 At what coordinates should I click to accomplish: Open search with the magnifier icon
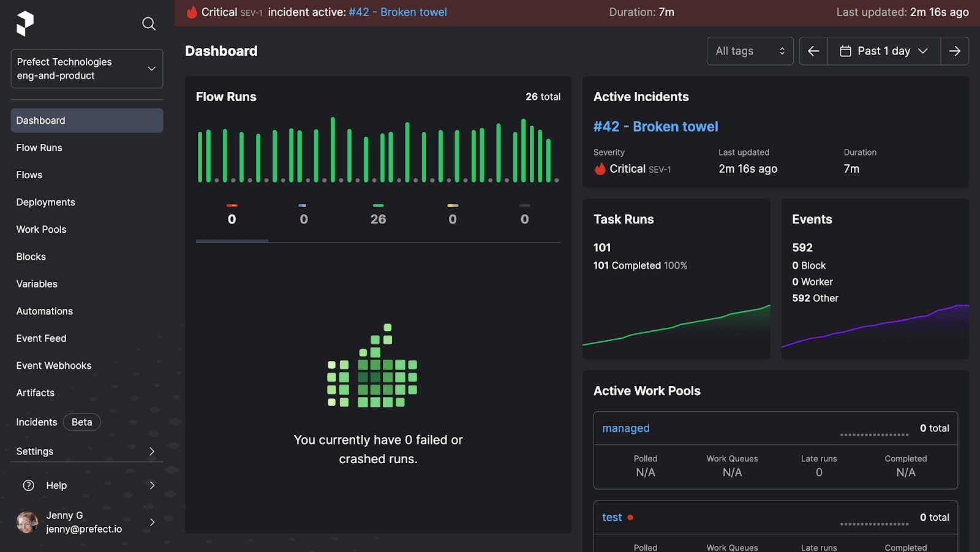coord(149,24)
